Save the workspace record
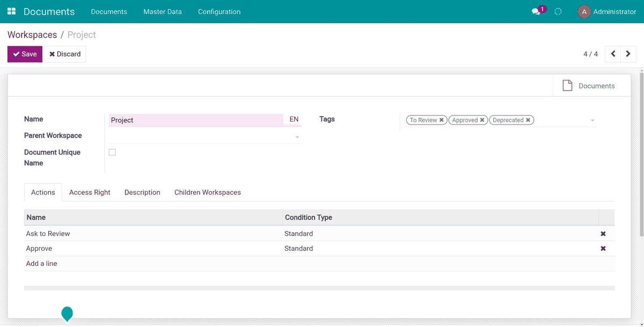This screenshot has width=644, height=327. point(25,54)
